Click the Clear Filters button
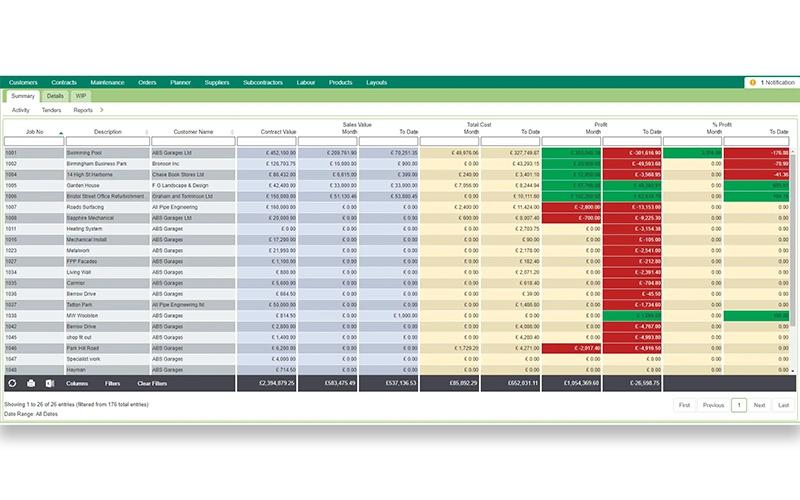Image resolution: width=800 pixels, height=500 pixels. [x=152, y=383]
